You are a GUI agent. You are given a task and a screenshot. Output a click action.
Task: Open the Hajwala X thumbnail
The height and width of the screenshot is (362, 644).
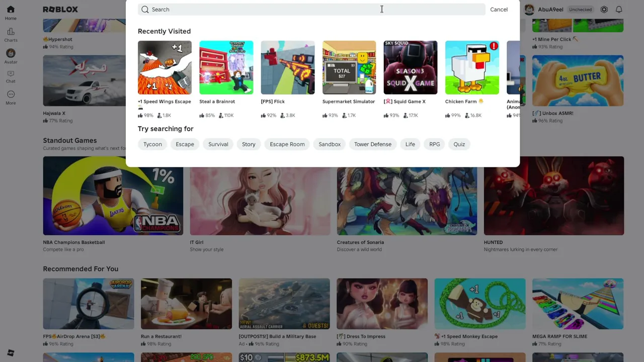85,80
